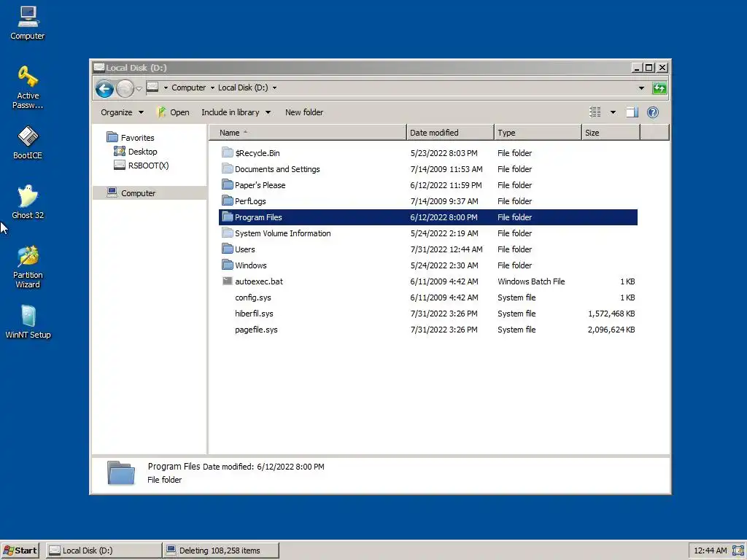Open the Computer desktop icon

[x=28, y=23]
